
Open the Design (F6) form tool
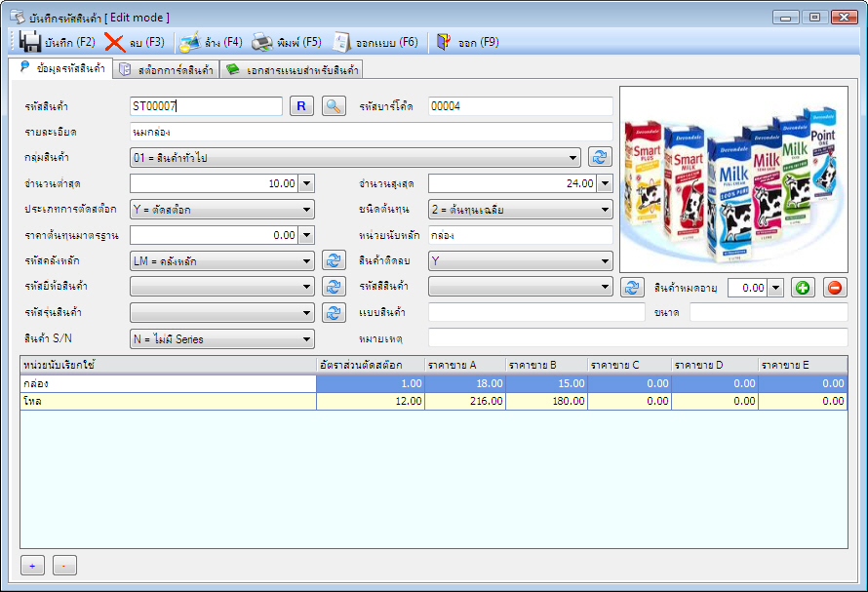coord(340,42)
